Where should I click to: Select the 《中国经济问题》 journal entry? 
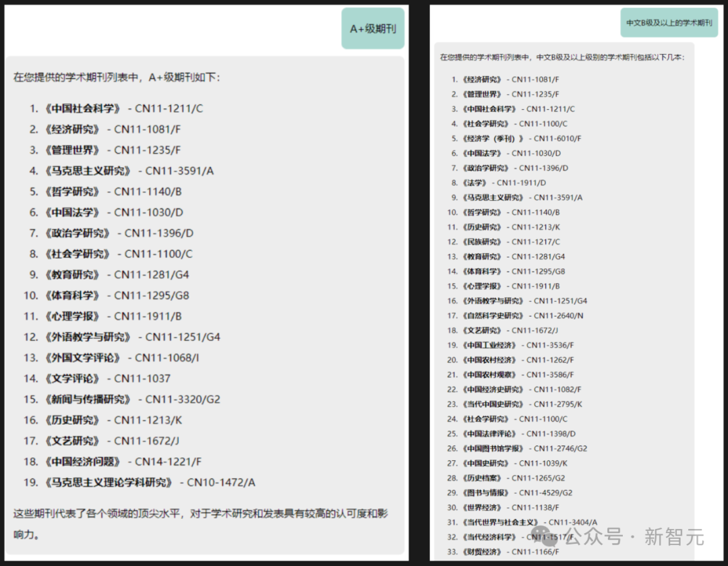(82, 462)
